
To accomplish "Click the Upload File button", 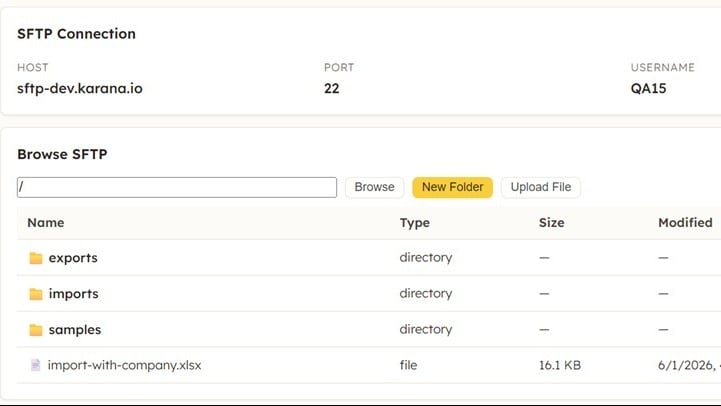I will 541,187.
